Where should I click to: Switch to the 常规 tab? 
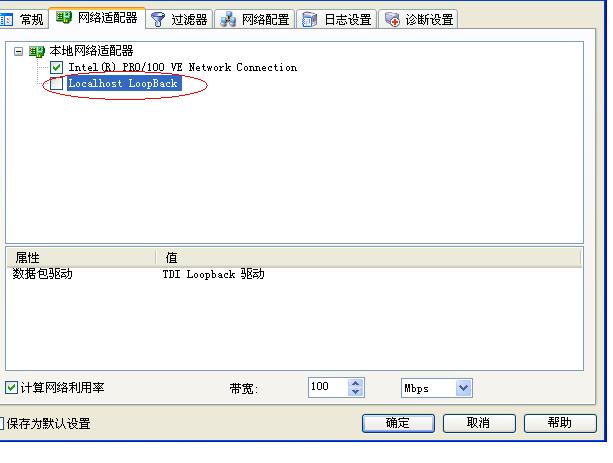click(23, 19)
